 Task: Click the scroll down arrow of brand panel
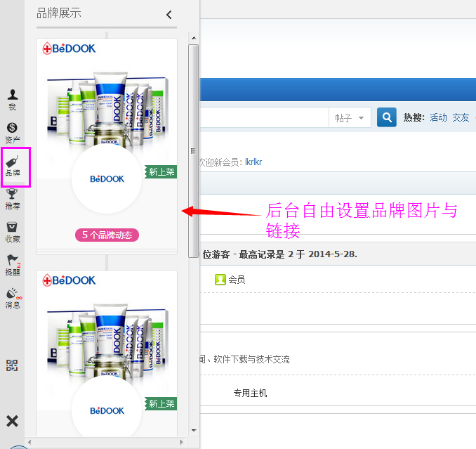(194, 430)
